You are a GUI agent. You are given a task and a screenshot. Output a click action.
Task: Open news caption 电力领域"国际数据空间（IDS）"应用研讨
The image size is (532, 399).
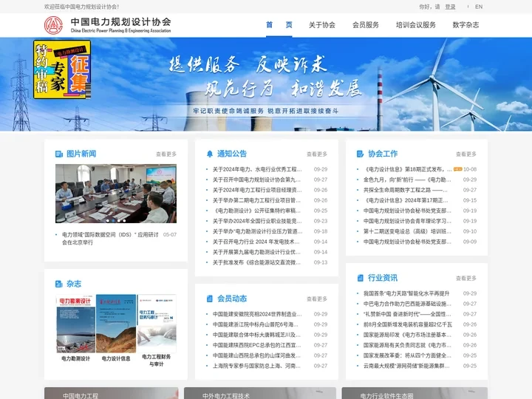click(x=110, y=239)
